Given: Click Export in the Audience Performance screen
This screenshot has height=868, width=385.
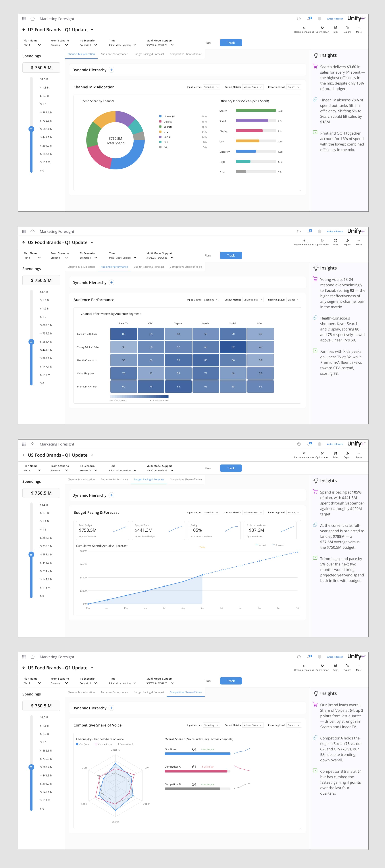Looking at the screenshot, I should coord(347,242).
